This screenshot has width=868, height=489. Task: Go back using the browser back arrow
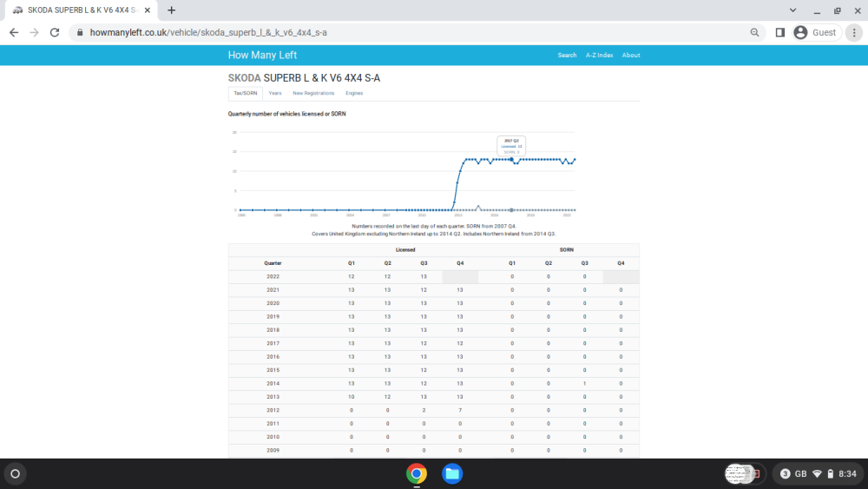(14, 33)
